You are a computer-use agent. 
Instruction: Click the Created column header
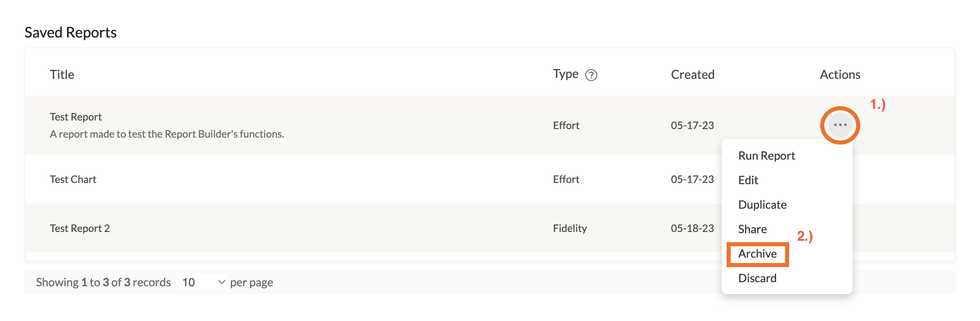(692, 75)
